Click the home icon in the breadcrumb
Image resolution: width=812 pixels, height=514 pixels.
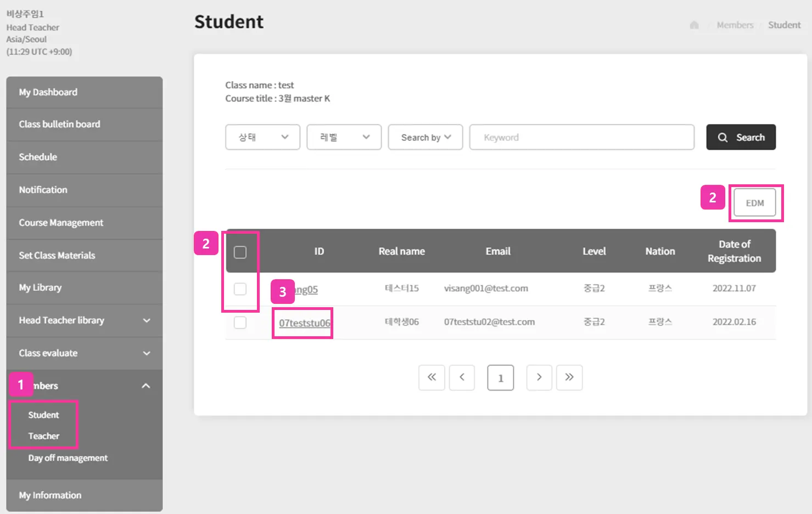pos(694,25)
